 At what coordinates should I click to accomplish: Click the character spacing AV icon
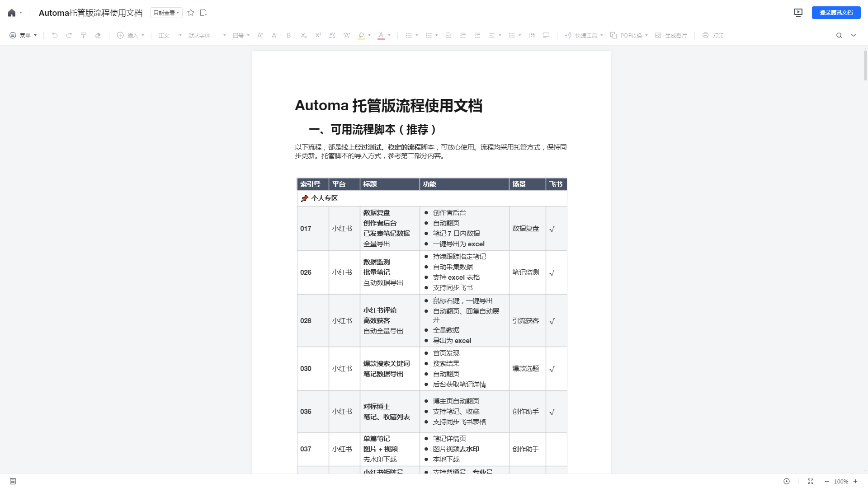(x=332, y=35)
